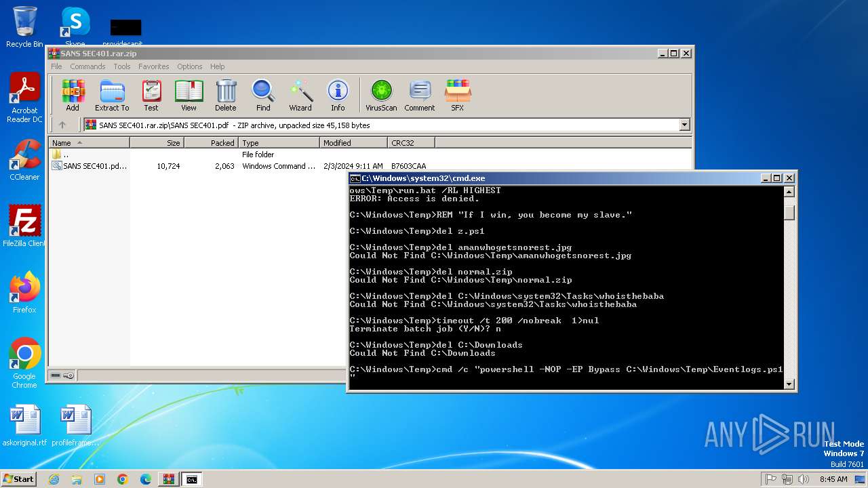This screenshot has width=868, height=488.
Task: Open Acrobat Reader DC shortcut
Action: 24,98
